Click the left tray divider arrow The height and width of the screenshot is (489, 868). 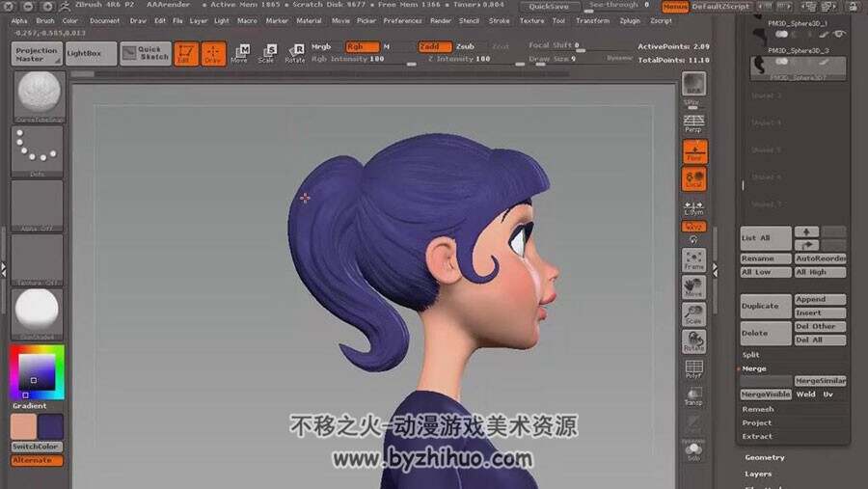tap(3, 270)
